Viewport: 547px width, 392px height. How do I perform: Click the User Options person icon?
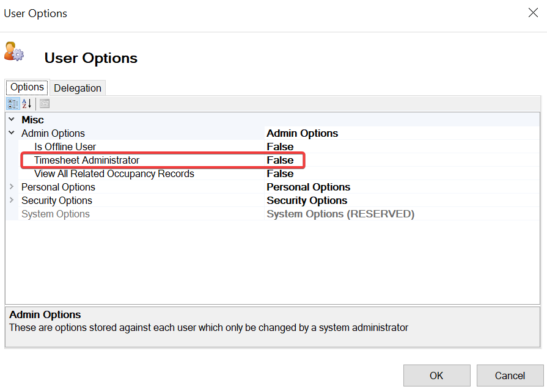pos(13,52)
